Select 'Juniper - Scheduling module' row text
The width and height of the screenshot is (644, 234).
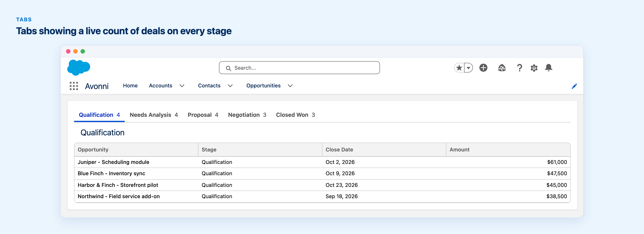(x=114, y=162)
